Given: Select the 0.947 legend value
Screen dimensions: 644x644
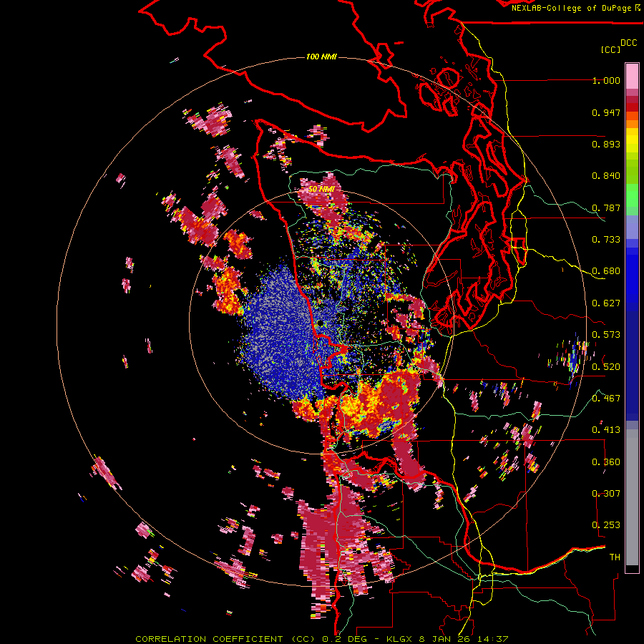Looking at the screenshot, I should (x=606, y=112).
